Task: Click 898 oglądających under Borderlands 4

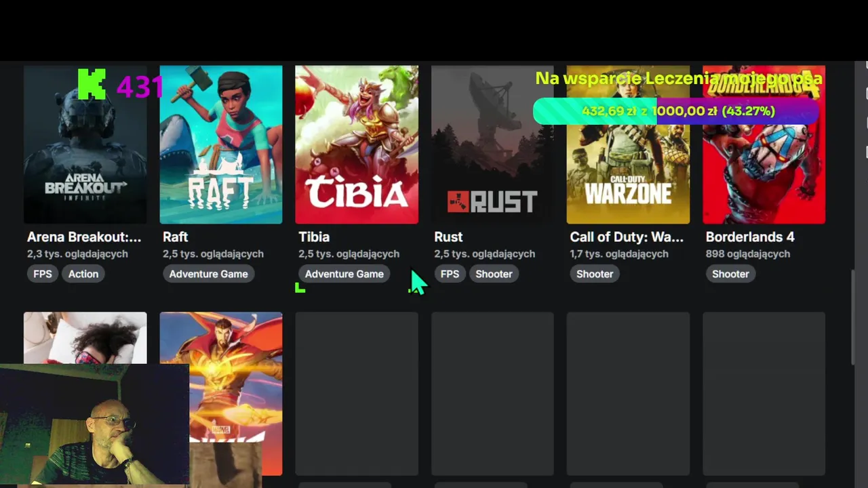Action: 747,253
